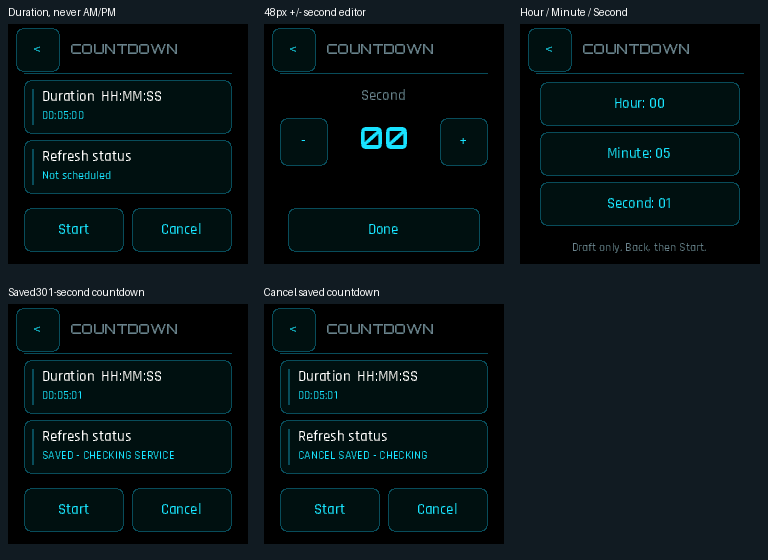Viewport: 768px width, 560px height.
Task: Open the Minute: 05 field
Action: [x=640, y=154]
